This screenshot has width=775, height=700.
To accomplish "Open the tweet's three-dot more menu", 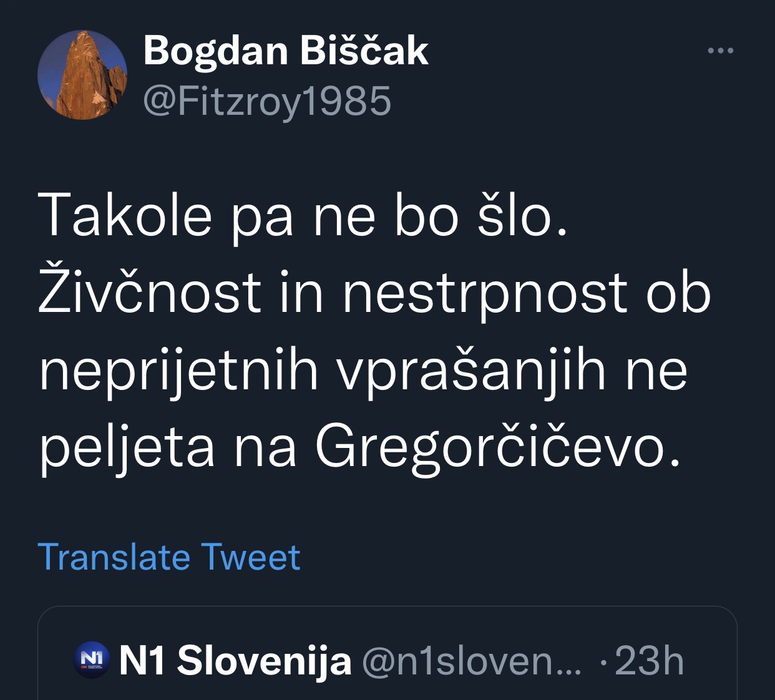I will [720, 51].
